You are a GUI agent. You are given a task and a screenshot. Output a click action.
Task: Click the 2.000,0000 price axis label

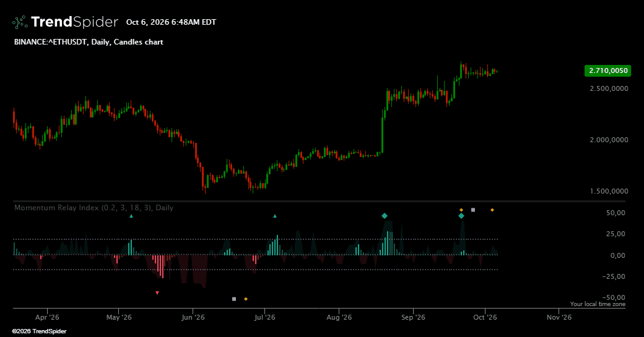pyautogui.click(x=609, y=140)
